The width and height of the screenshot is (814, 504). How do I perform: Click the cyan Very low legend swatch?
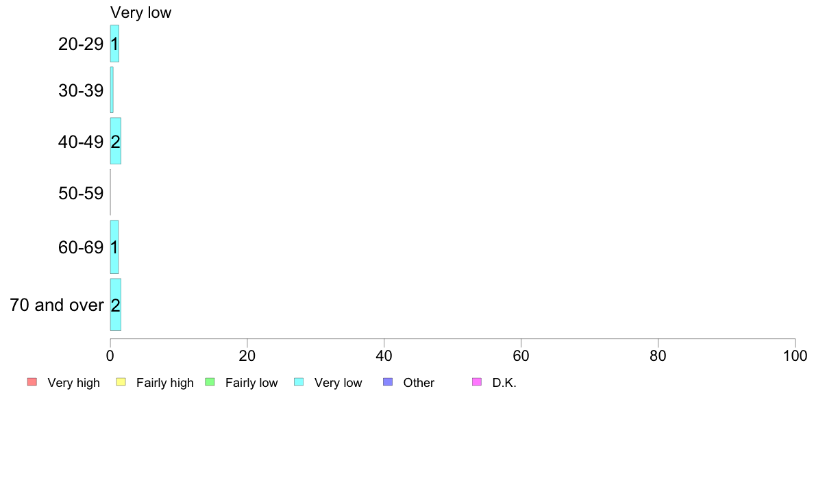pos(299,382)
